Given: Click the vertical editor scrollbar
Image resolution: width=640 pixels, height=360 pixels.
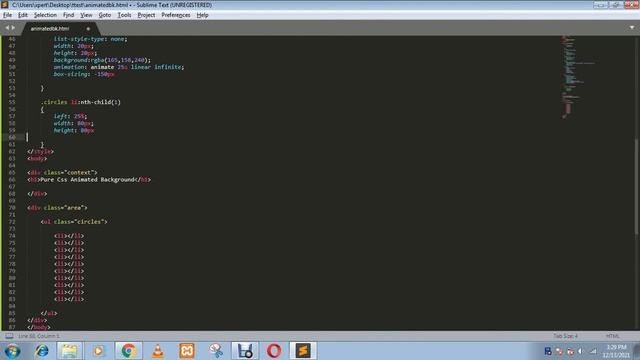Looking at the screenshot, I should point(636,187).
